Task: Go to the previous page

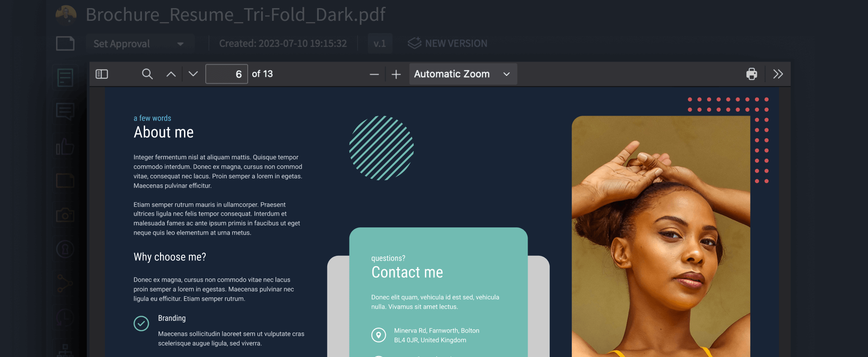Action: click(171, 74)
